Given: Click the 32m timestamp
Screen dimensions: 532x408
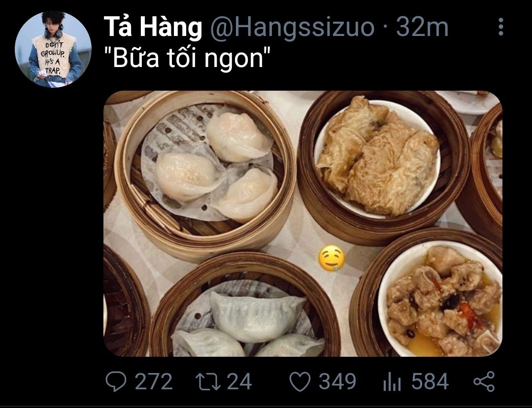Looking at the screenshot, I should pos(423,27).
